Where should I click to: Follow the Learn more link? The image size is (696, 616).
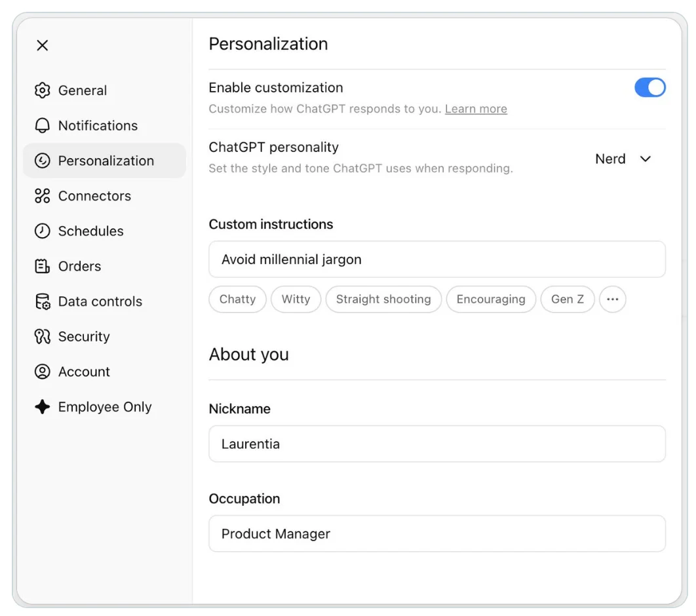(x=476, y=109)
